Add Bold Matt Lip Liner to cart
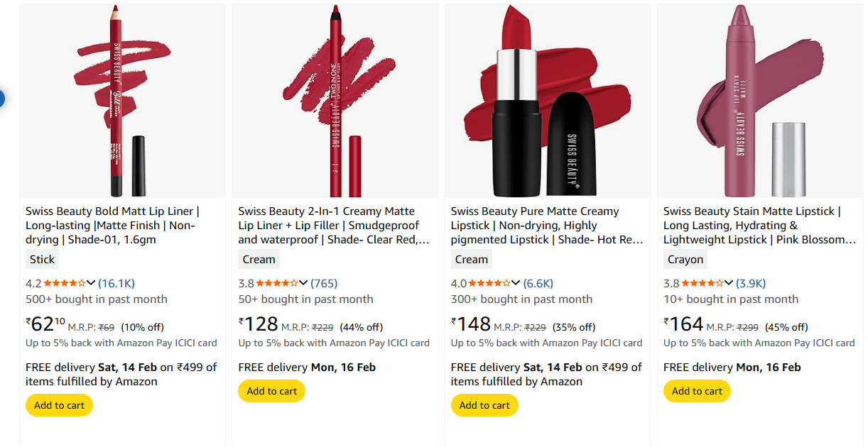Viewport: 868px width, 447px height. [59, 405]
